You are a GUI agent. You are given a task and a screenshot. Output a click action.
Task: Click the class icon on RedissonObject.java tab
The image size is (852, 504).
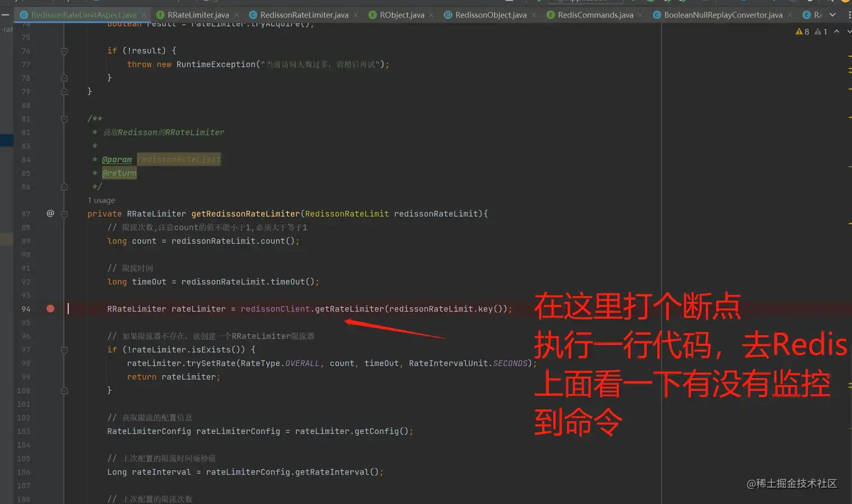[448, 15]
